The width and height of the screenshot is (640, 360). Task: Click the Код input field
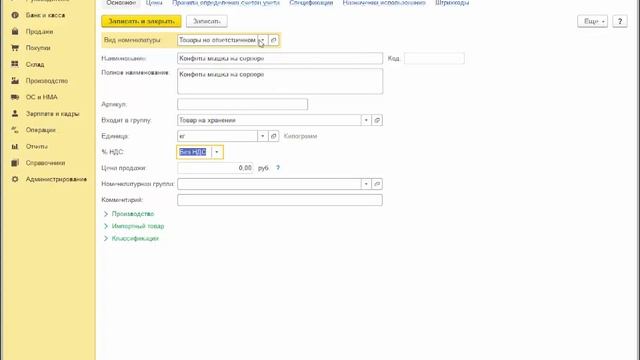pyautogui.click(x=434, y=58)
